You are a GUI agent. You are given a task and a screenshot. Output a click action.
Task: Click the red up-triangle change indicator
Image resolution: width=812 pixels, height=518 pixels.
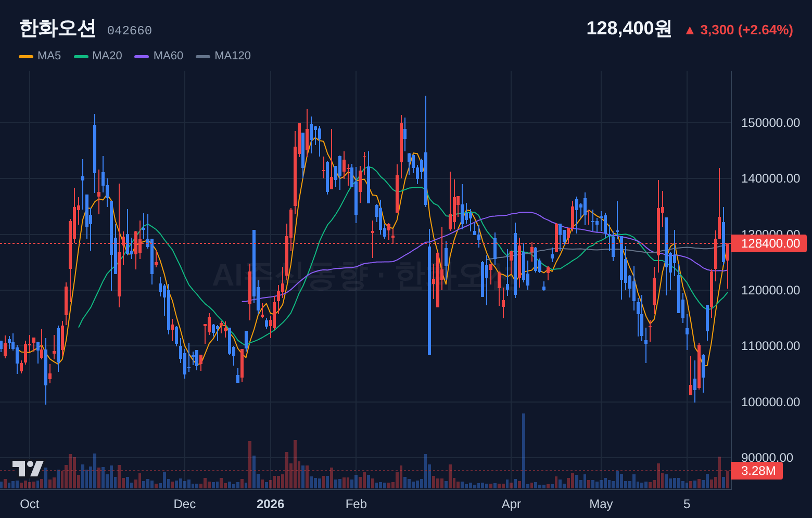(x=690, y=31)
